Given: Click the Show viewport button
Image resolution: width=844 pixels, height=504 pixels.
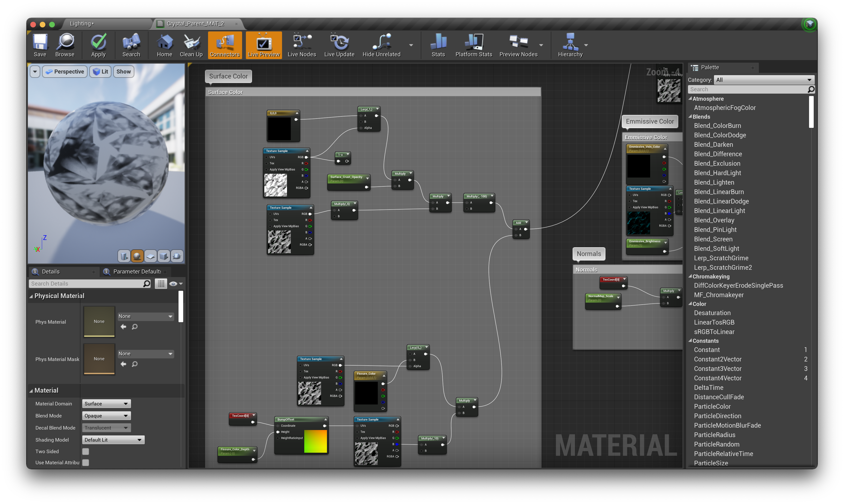Looking at the screenshot, I should point(123,72).
